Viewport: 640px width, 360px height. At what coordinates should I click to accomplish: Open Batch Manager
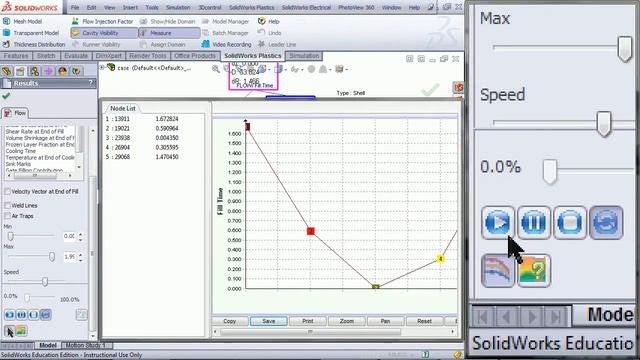coord(225,33)
